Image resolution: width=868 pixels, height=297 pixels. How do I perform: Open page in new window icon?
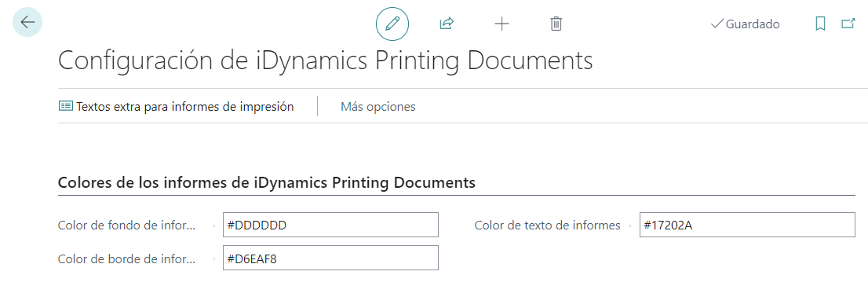pos(848,24)
